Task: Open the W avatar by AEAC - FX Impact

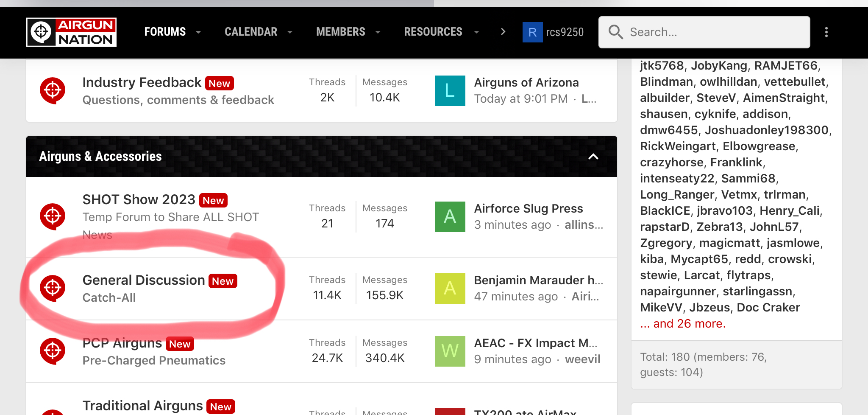Action: [450, 351]
